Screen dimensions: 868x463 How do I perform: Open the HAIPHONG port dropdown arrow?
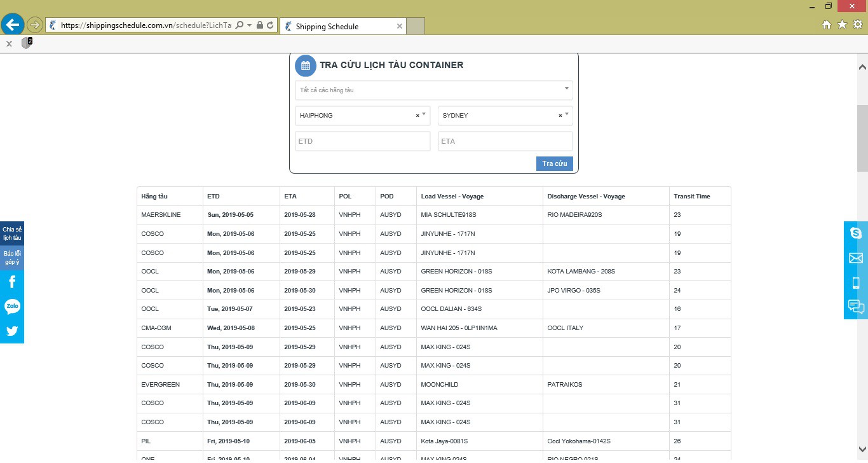pos(424,114)
